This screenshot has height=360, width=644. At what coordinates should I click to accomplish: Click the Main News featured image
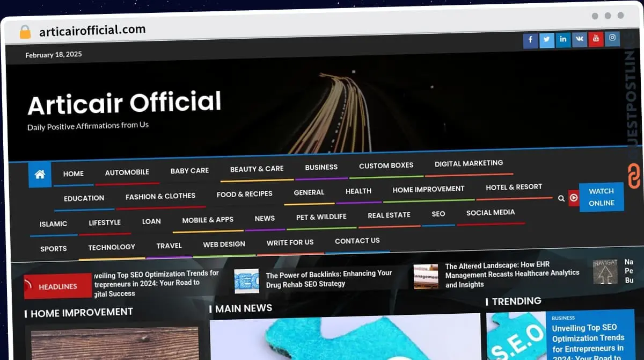345,338
